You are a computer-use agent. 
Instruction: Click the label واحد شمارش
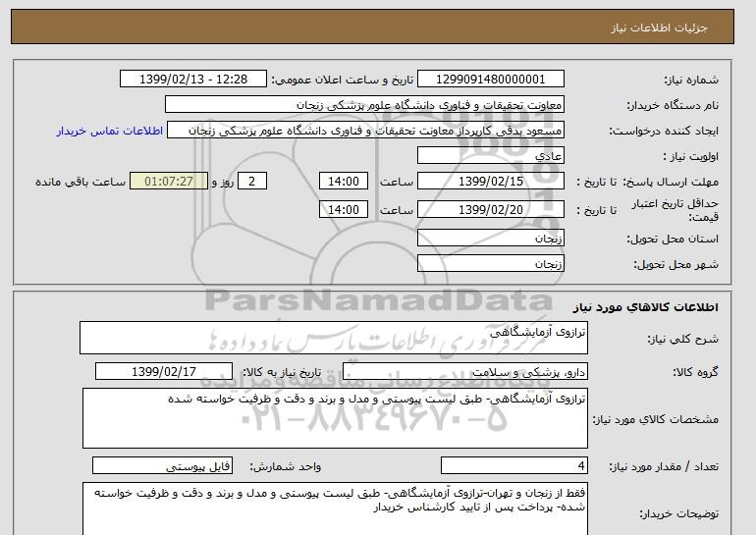point(286,466)
